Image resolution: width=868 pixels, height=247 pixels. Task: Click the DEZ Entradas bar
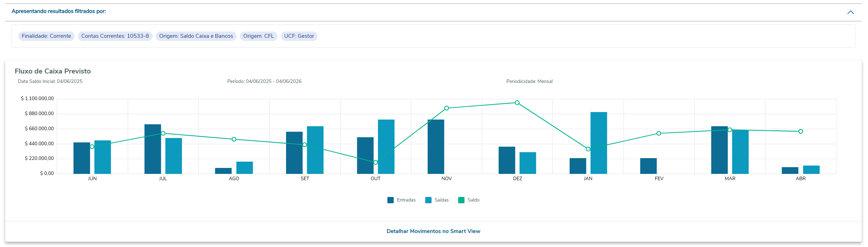(507, 160)
